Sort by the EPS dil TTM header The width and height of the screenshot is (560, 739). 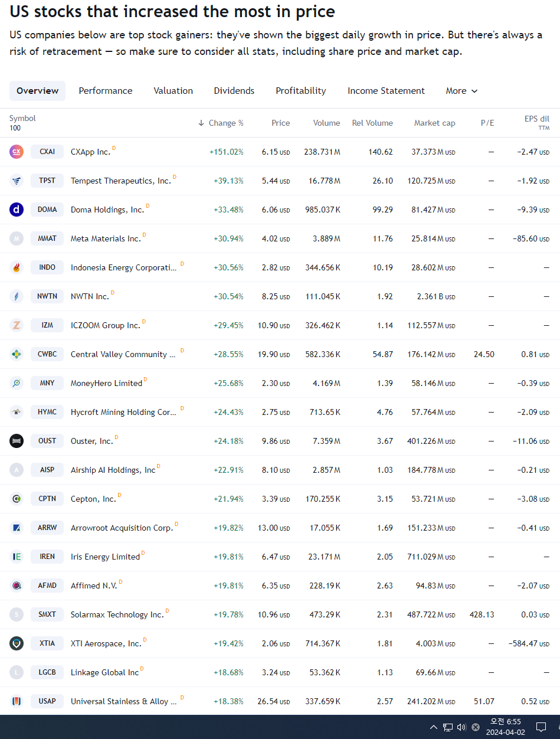(536, 123)
